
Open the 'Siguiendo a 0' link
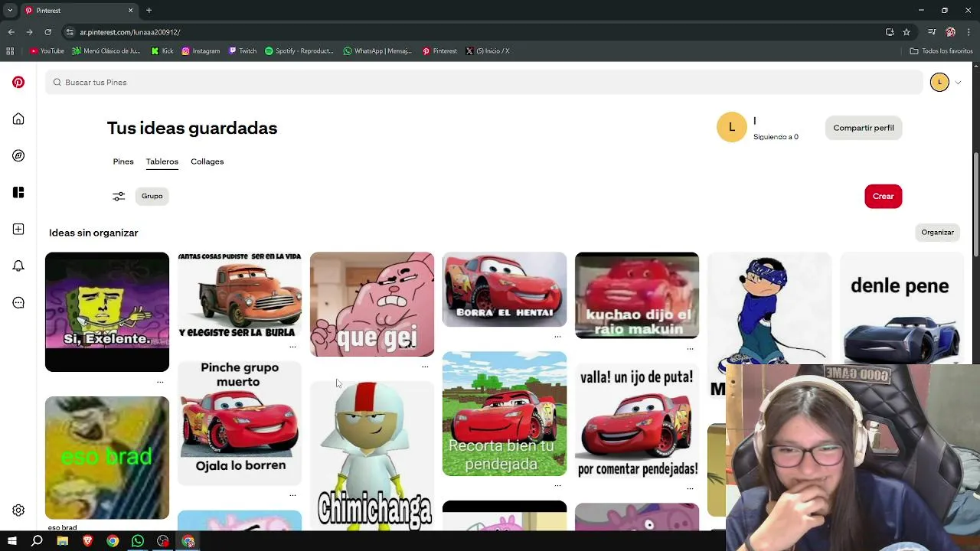(x=776, y=137)
